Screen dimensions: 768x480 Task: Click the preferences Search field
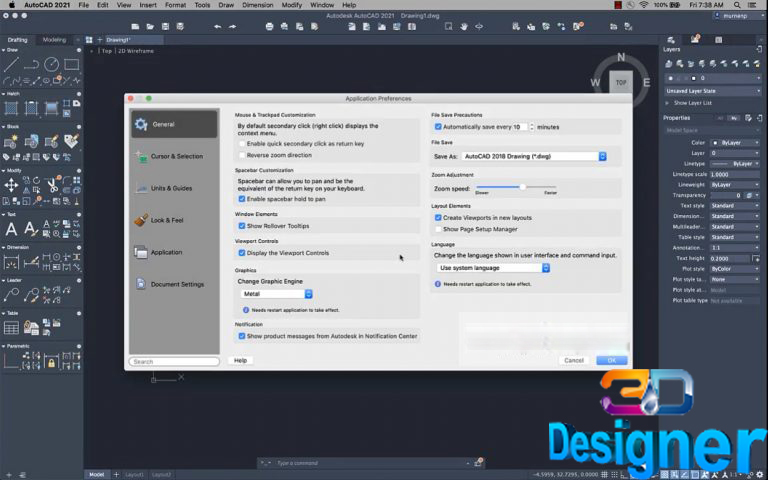[x=174, y=361]
